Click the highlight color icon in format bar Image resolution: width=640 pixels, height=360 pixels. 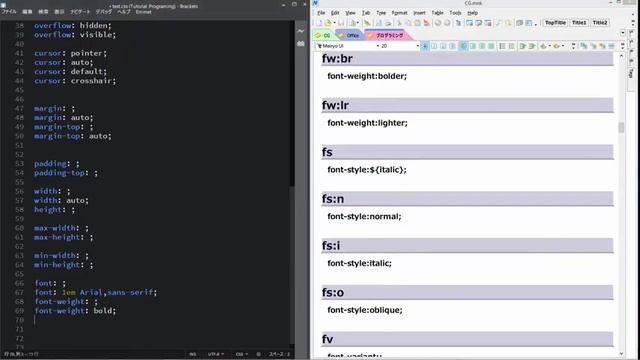click(x=556, y=46)
